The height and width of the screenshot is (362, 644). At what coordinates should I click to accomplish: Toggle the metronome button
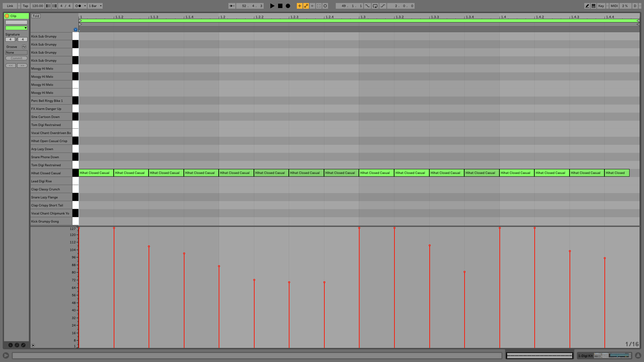[78, 6]
